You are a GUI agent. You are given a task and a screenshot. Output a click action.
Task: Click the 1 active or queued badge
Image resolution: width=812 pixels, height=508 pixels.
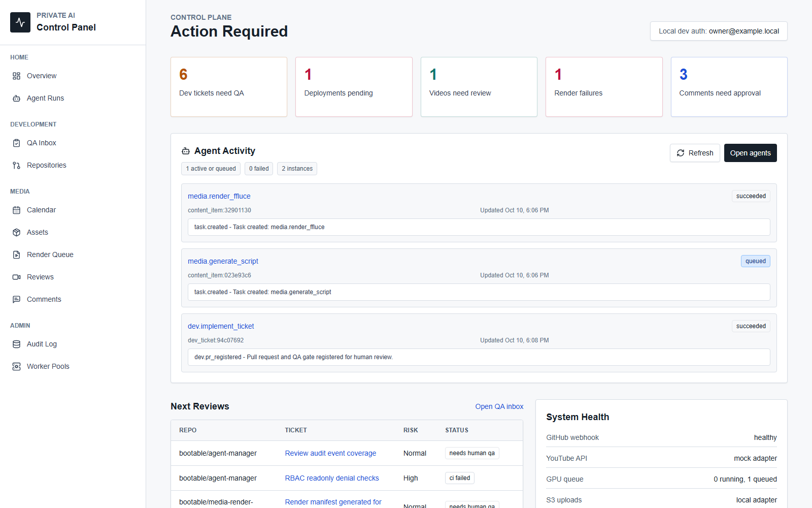coord(211,169)
